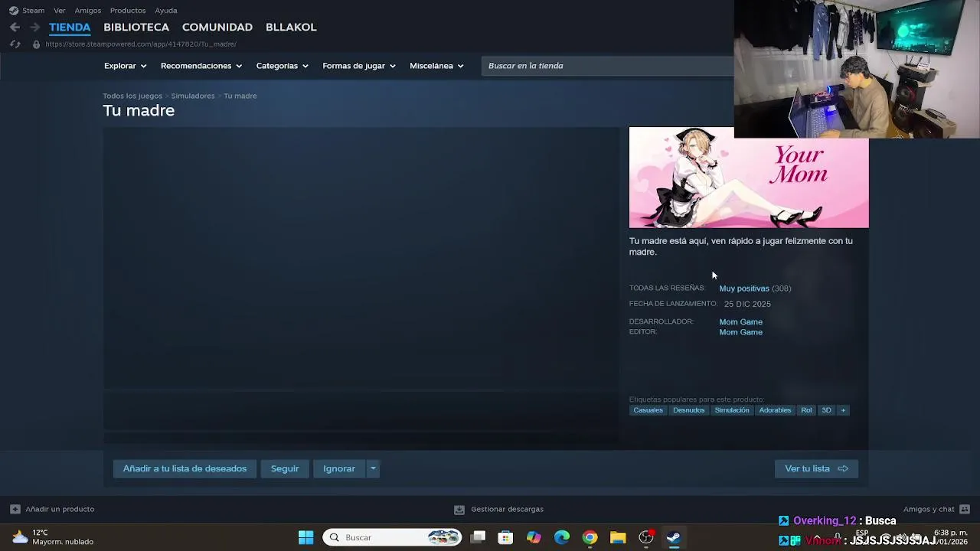Click the Ver tu lista button
This screenshot has width=980, height=551.
[816, 468]
